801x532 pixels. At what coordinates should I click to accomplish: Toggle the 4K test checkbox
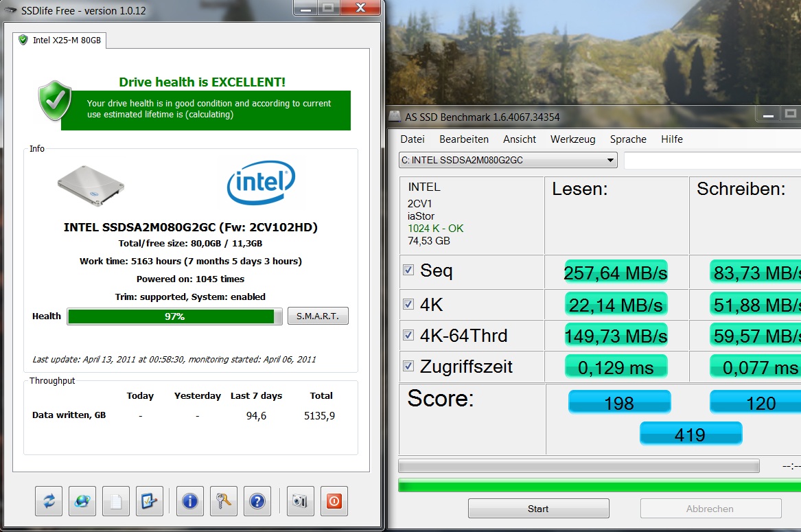click(408, 304)
